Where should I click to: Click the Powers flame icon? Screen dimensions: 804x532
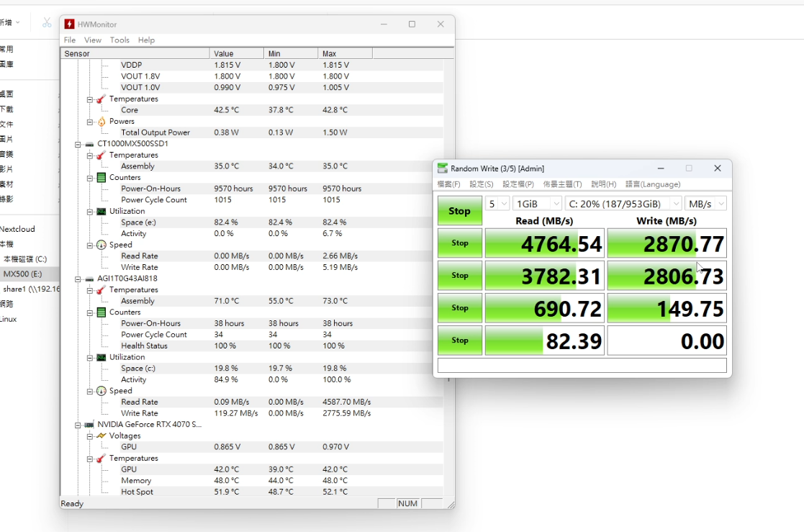point(101,122)
